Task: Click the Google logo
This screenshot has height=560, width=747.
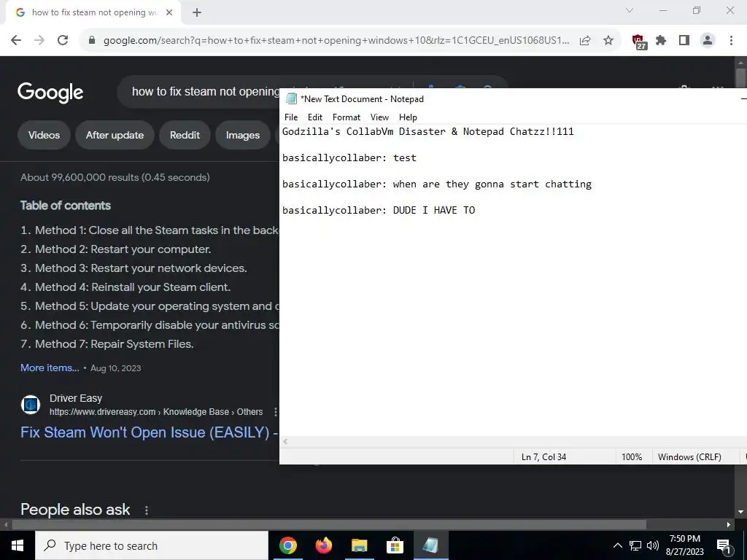Action: [x=50, y=92]
